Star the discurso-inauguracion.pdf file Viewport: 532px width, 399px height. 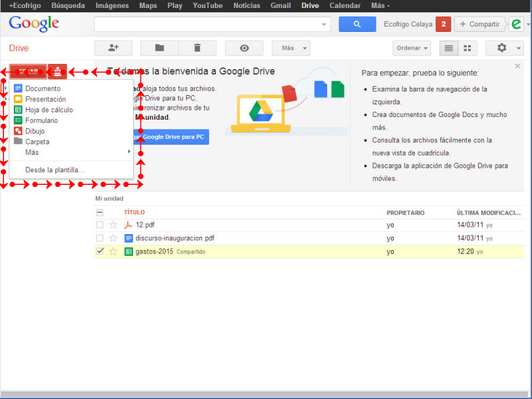(x=113, y=238)
